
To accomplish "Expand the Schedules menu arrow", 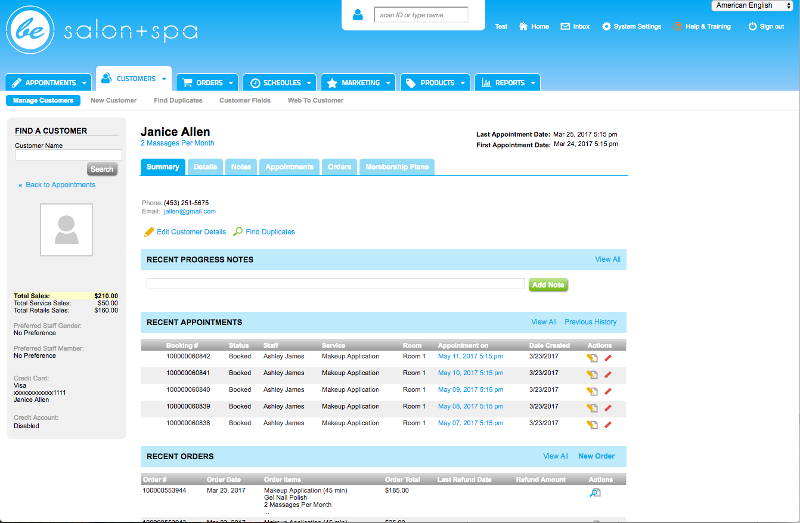I will tap(309, 83).
